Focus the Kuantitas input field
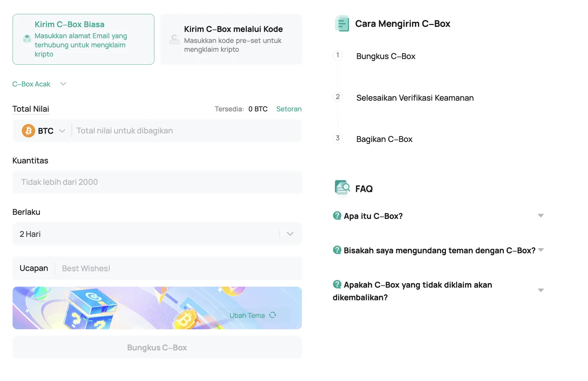 (157, 182)
